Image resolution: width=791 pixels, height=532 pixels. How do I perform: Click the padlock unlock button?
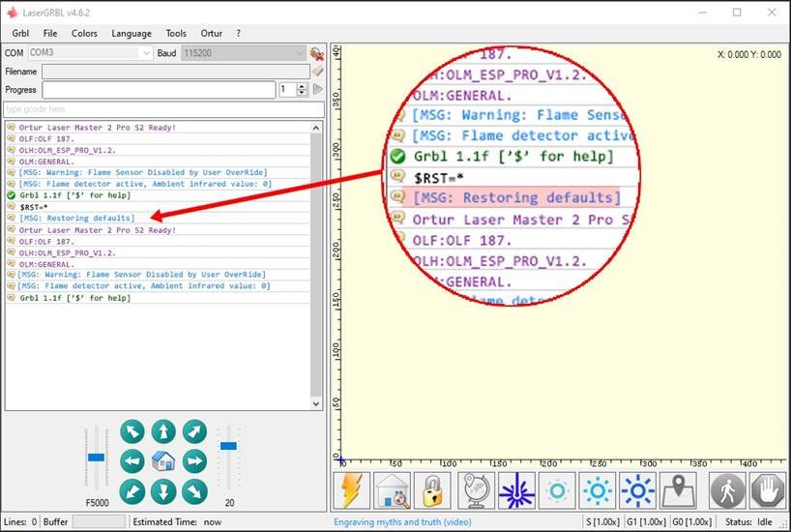pyautogui.click(x=433, y=490)
